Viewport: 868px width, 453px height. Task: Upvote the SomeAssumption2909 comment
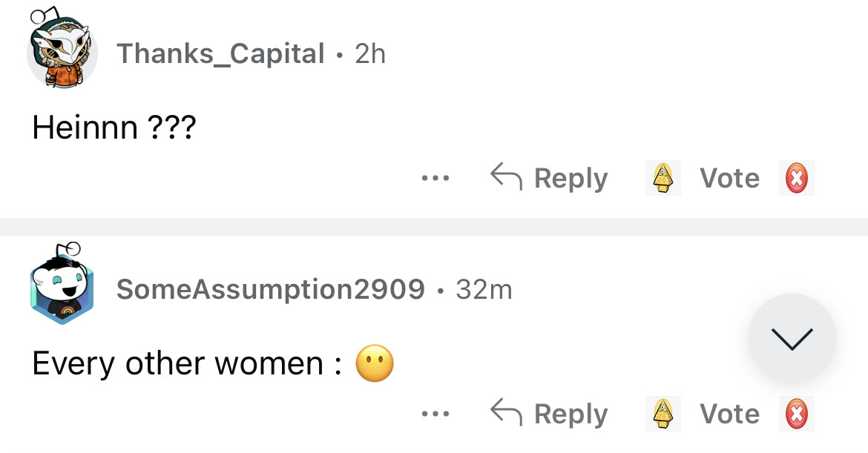[662, 414]
